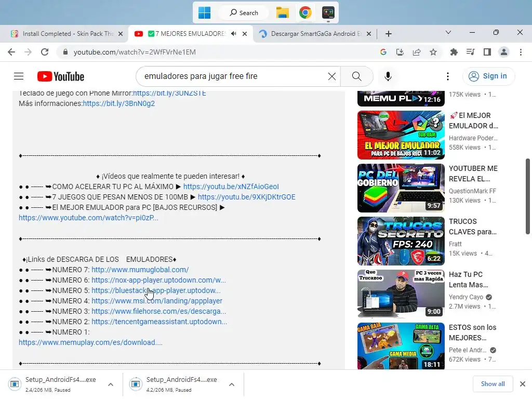Screen dimensions: 532x399
Task: Open youtu.be/xNZfAioGeoI link
Action: click(x=231, y=187)
